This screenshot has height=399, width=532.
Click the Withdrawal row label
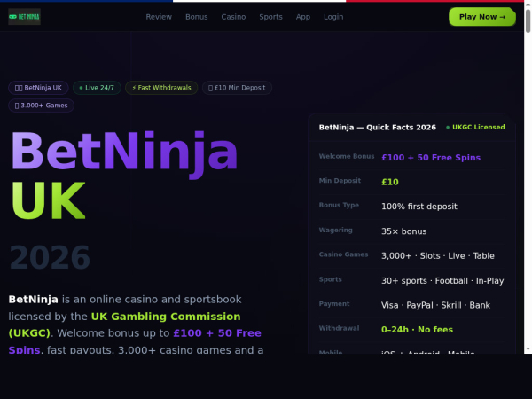tap(339, 328)
